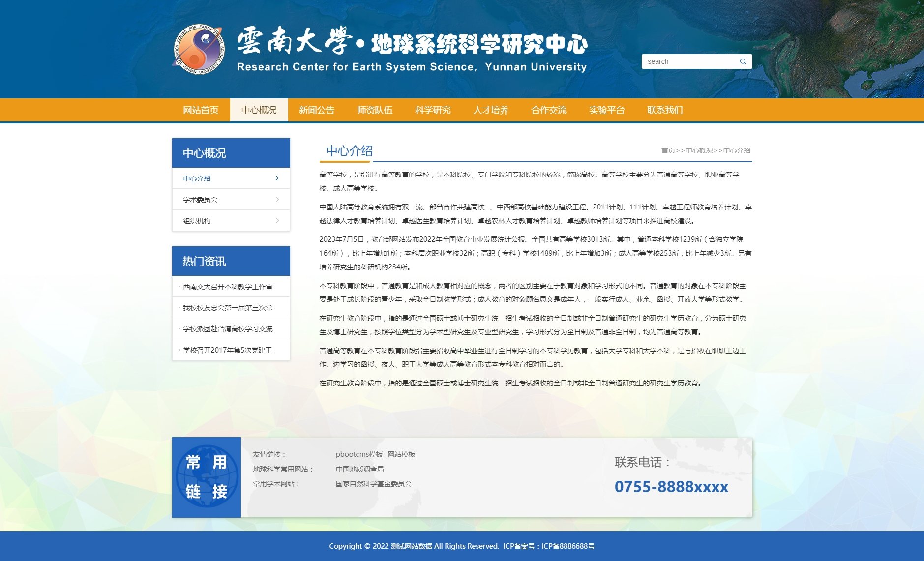Open the 中国地质调查局 link
Image resolution: width=924 pixels, height=561 pixels.
click(x=360, y=469)
